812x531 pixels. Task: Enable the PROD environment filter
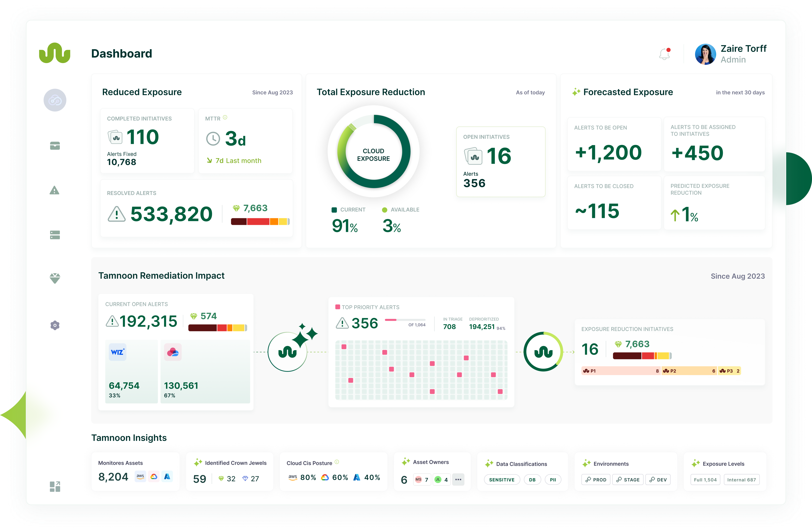(x=596, y=479)
